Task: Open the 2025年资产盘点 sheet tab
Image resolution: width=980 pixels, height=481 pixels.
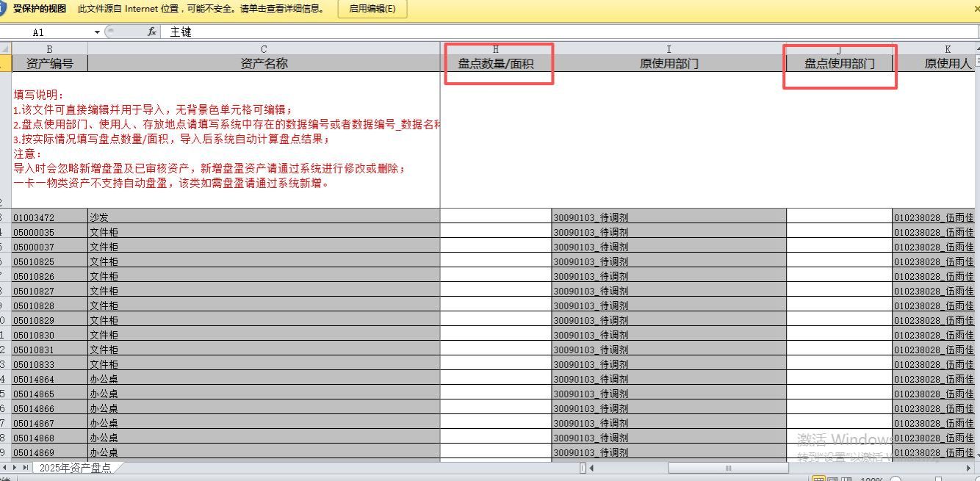Action: pos(75,468)
